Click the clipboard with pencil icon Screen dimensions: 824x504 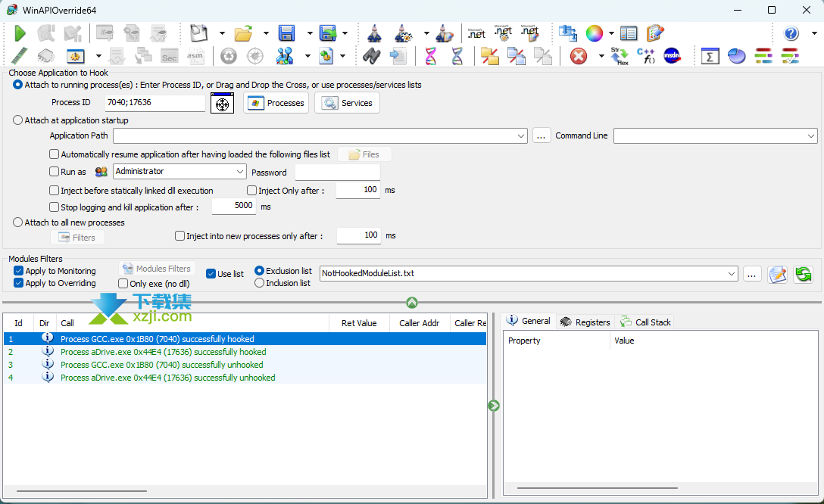[655, 33]
